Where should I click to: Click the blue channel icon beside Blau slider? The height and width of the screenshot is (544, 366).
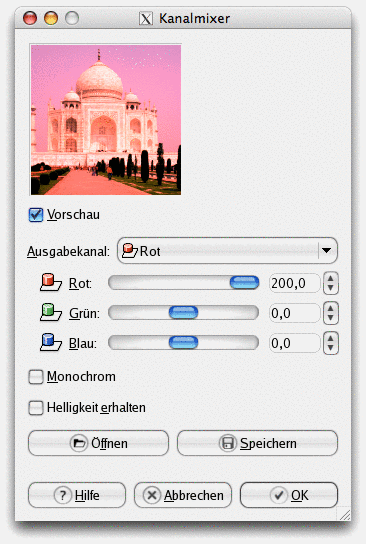click(51, 342)
